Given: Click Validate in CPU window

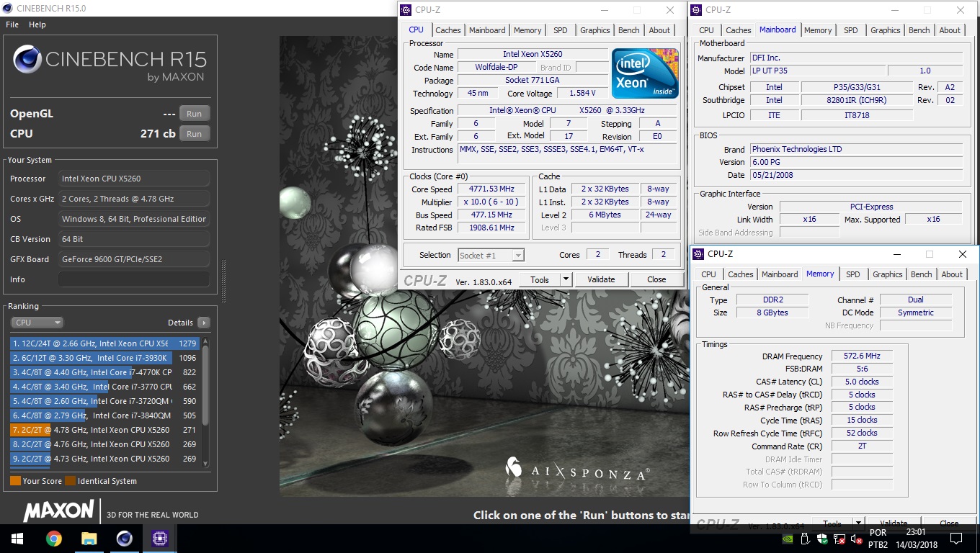Looking at the screenshot, I should click(601, 279).
